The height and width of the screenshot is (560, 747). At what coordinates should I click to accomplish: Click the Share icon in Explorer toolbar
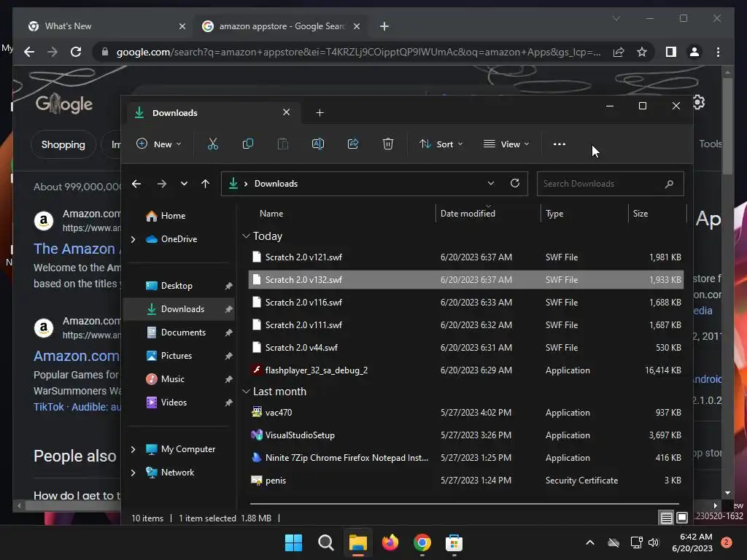coord(353,144)
